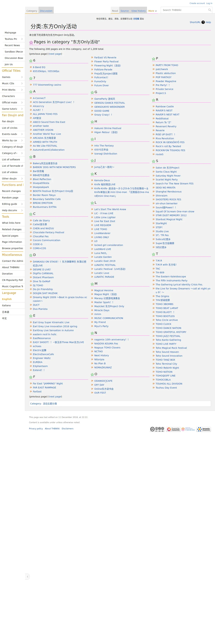Collapse the sidebar with the arrow button
Image resolution: width=215 pixels, height=644 pixels.
(27, 576)
